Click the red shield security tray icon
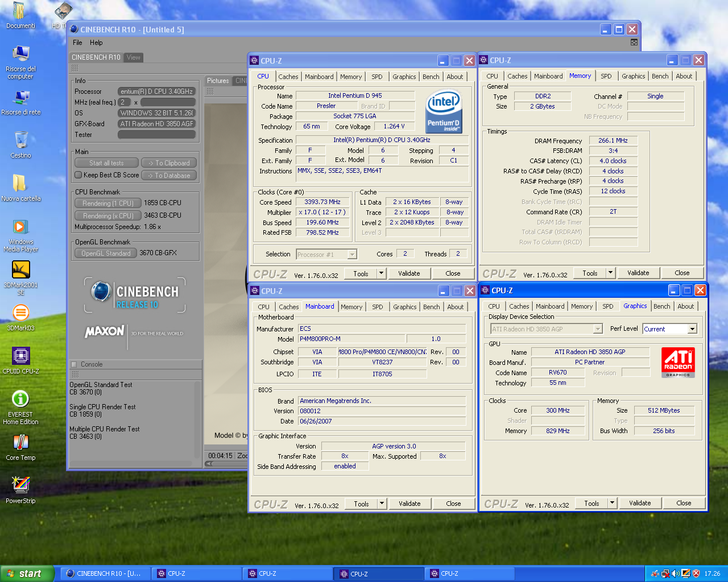728x582 pixels. click(x=696, y=573)
